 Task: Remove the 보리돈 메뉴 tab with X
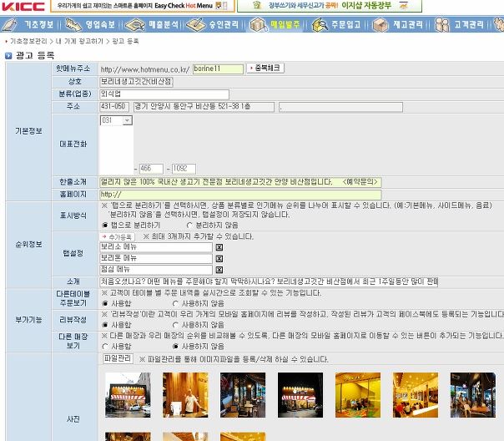point(219,259)
